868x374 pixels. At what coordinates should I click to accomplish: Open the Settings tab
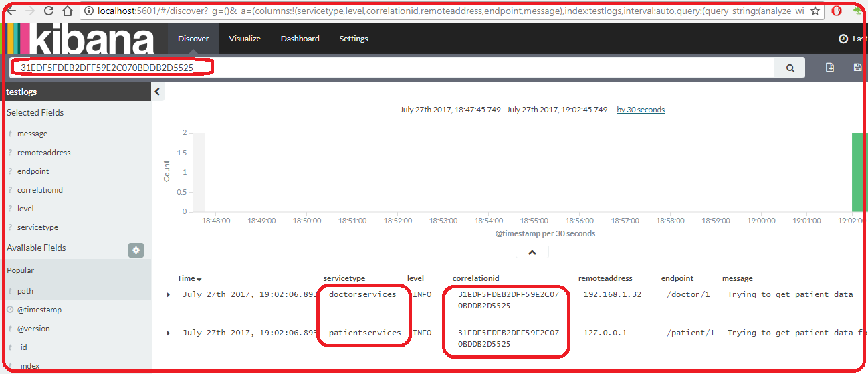pyautogui.click(x=354, y=39)
